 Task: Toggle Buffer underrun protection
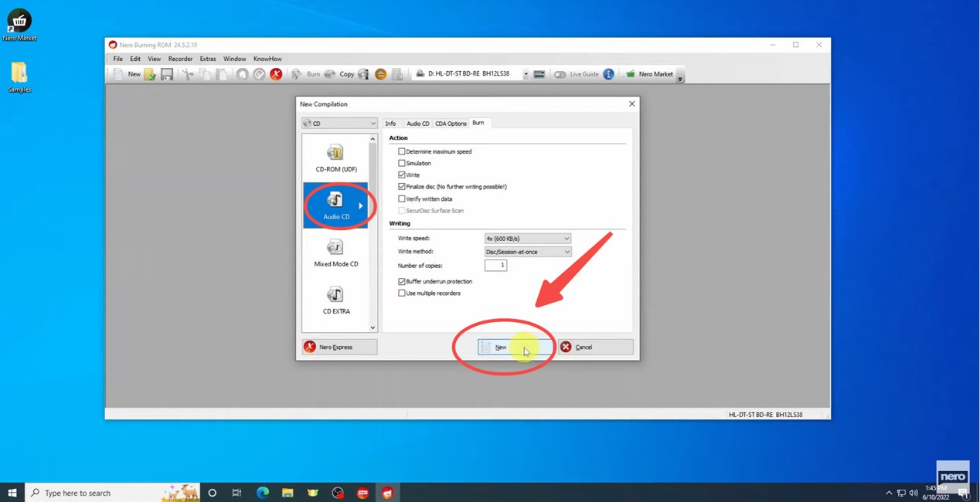(x=402, y=281)
